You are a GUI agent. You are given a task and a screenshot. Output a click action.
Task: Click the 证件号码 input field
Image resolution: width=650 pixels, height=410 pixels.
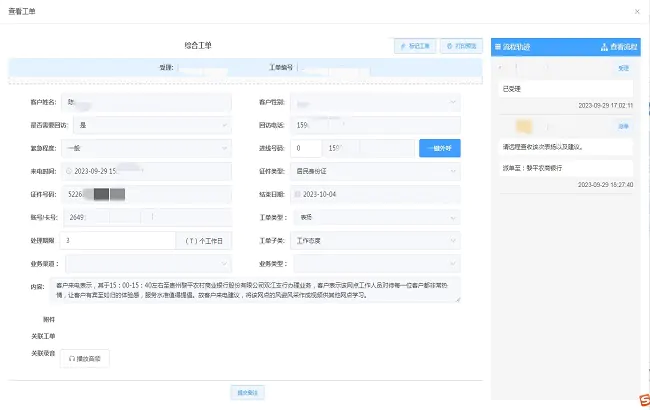click(x=146, y=194)
